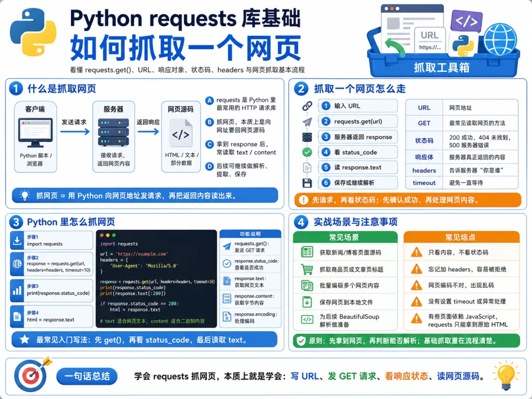Click the code comment line about text and content
The width and height of the screenshot is (532, 399).
coord(152,321)
